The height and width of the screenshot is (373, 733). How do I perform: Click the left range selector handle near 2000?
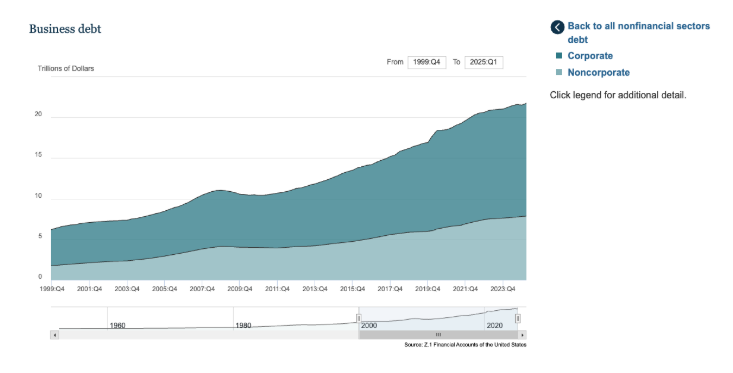tap(359, 318)
